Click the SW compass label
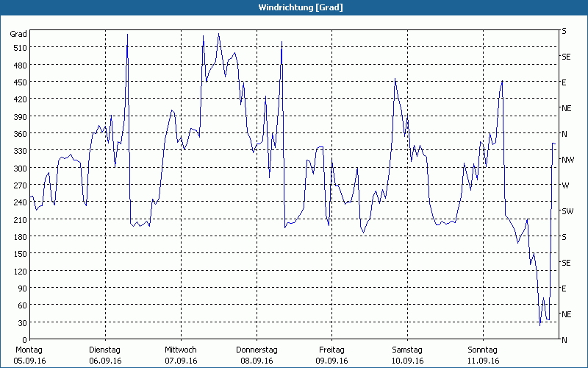This screenshot has height=368, width=588. tap(567, 211)
